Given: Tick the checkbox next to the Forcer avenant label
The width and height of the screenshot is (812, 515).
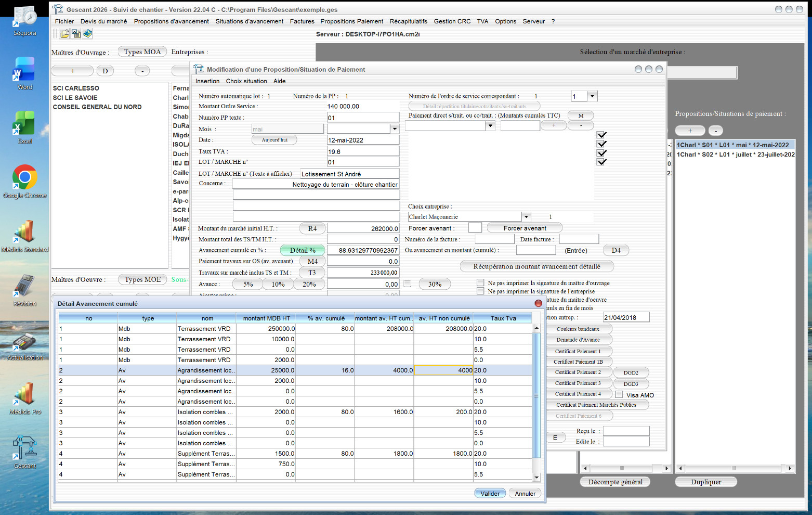Looking at the screenshot, I should click(x=475, y=227).
